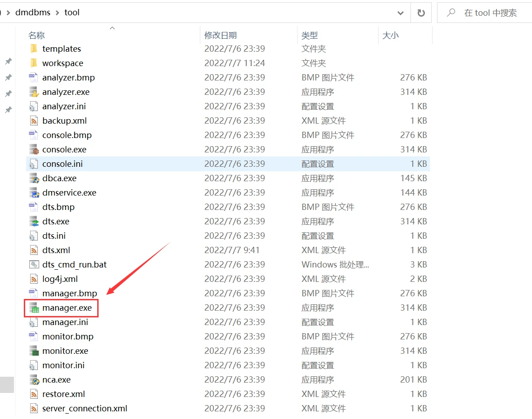Select the server_connection.xml file name

point(85,409)
